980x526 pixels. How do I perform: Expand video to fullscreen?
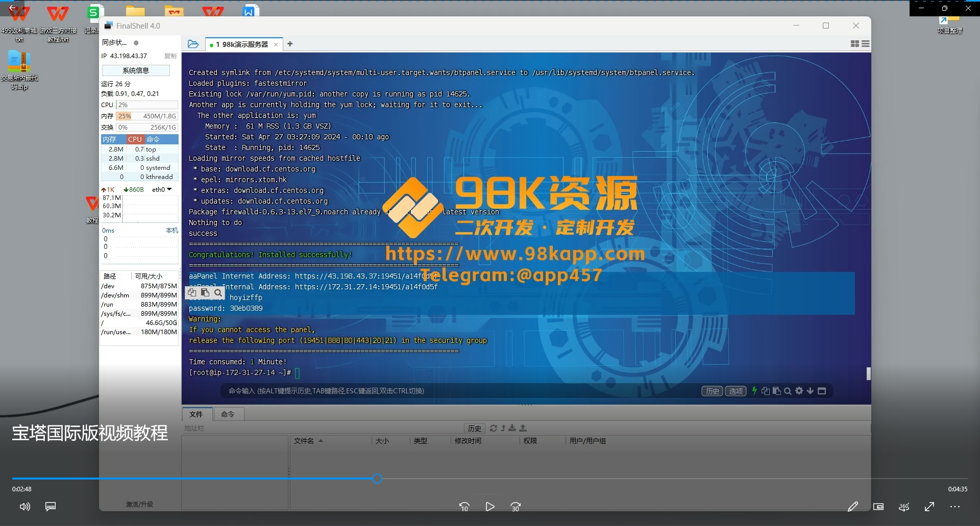(929, 507)
